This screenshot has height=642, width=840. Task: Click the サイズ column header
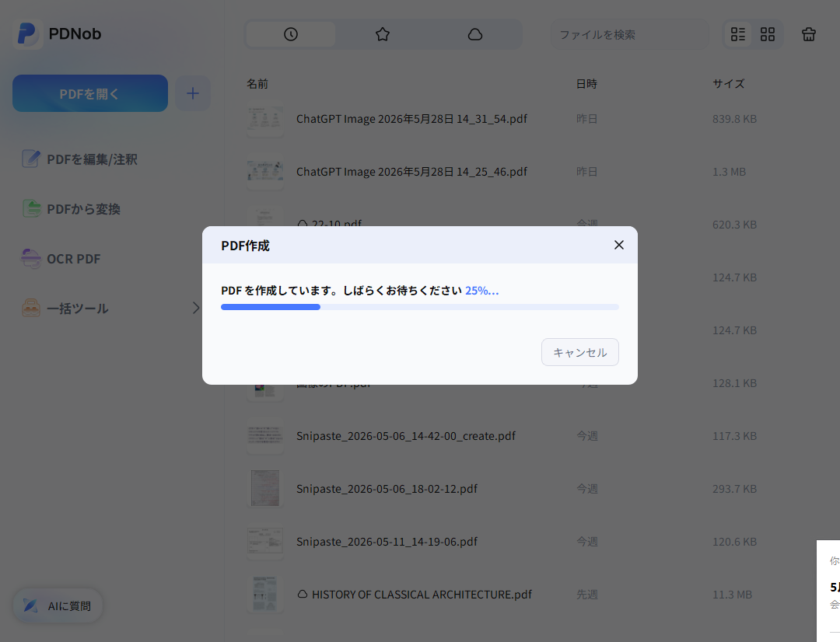729,83
